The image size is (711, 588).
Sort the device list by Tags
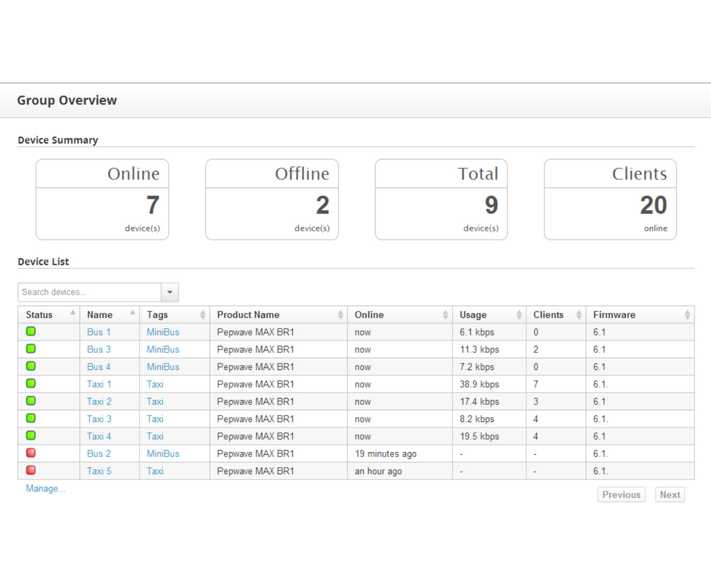175,315
